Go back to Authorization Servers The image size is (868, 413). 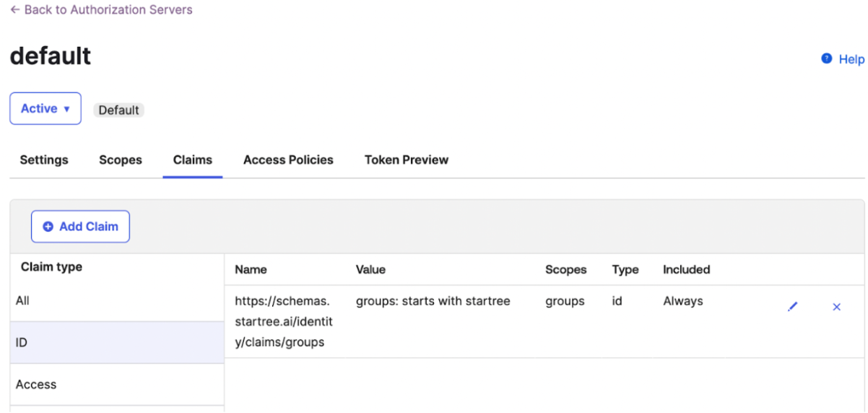[101, 10]
